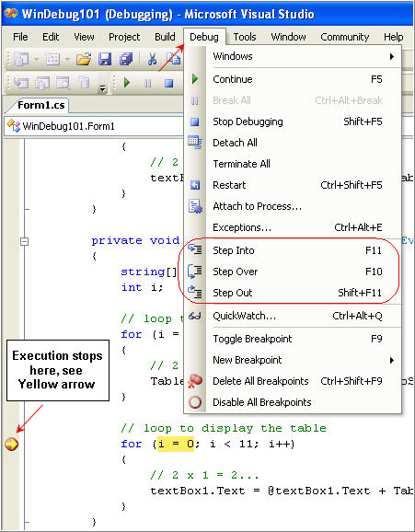415x532 pixels.
Task: Click the Stop Debugging square toolbar icon
Action: click(168, 83)
